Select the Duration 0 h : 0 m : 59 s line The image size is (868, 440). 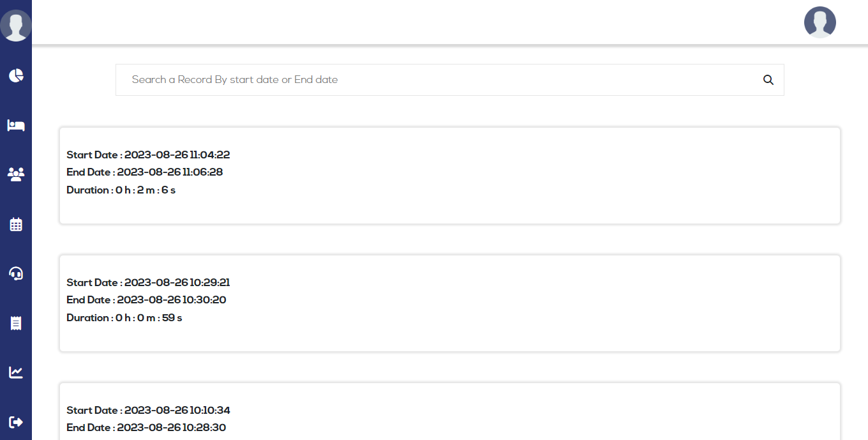tap(124, 317)
